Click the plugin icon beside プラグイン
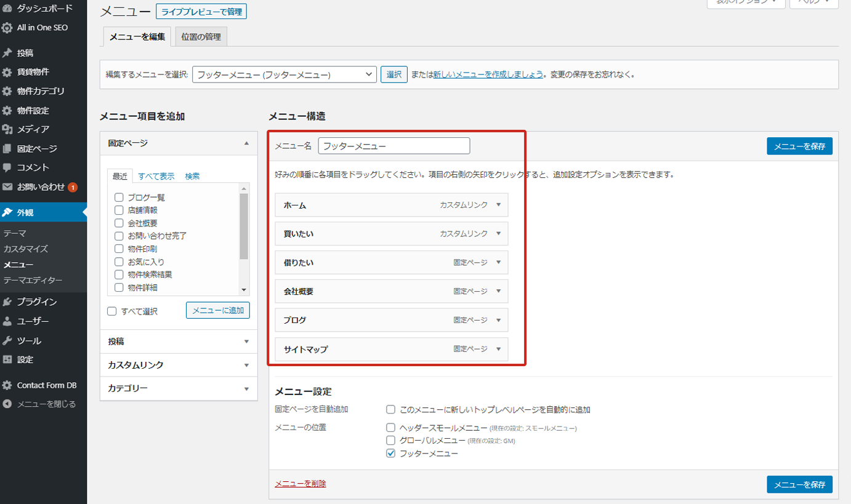The width and height of the screenshot is (851, 504). [x=7, y=302]
